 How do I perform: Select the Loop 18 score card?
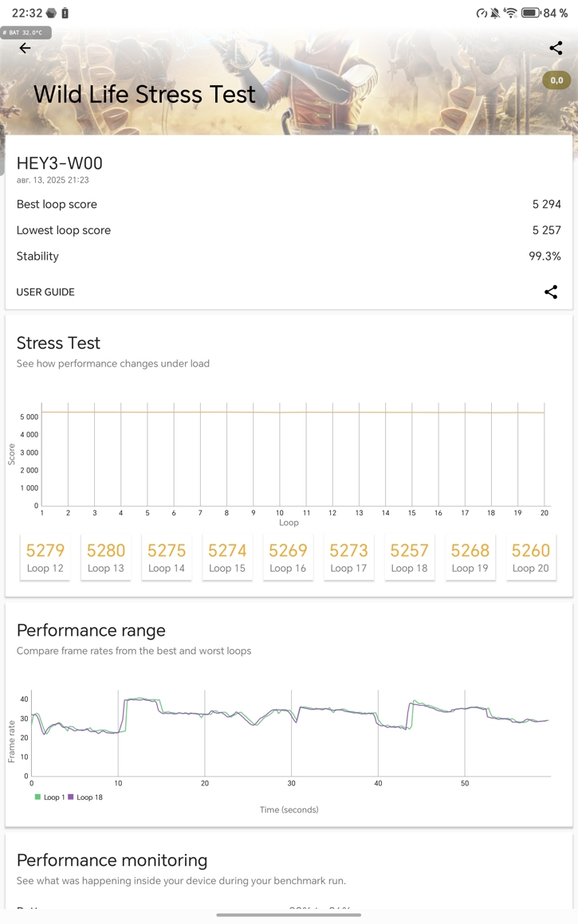tap(409, 557)
